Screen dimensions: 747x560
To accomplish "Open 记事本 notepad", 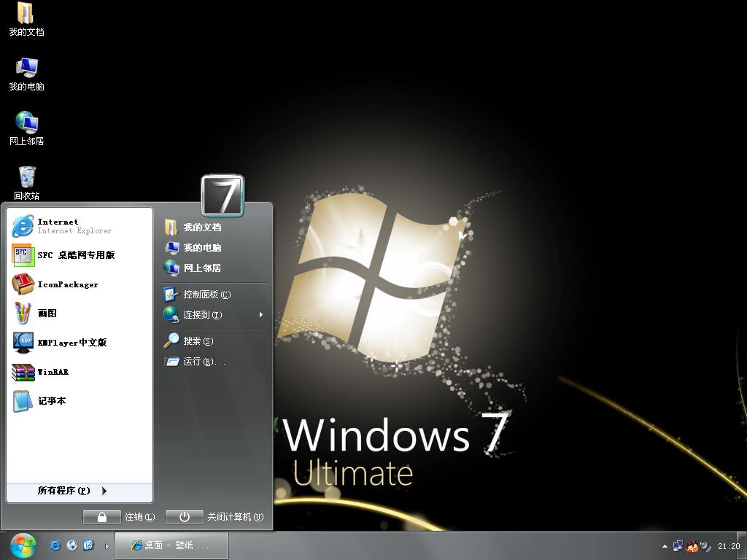I will (x=79, y=401).
